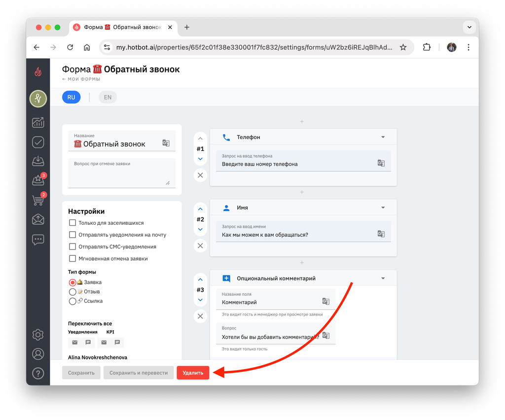Click the Введите ваш номер телефона field
The width and height of the screenshot is (505, 420).
pyautogui.click(x=303, y=161)
